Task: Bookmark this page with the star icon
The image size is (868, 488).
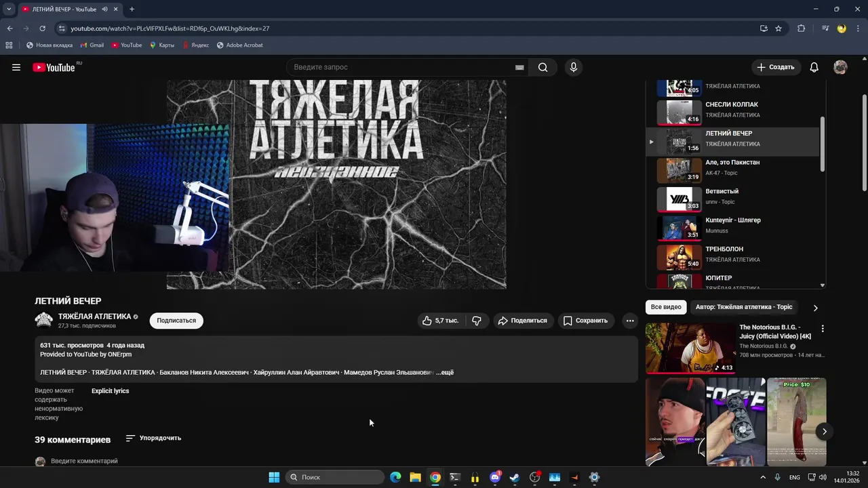Action: [778, 28]
